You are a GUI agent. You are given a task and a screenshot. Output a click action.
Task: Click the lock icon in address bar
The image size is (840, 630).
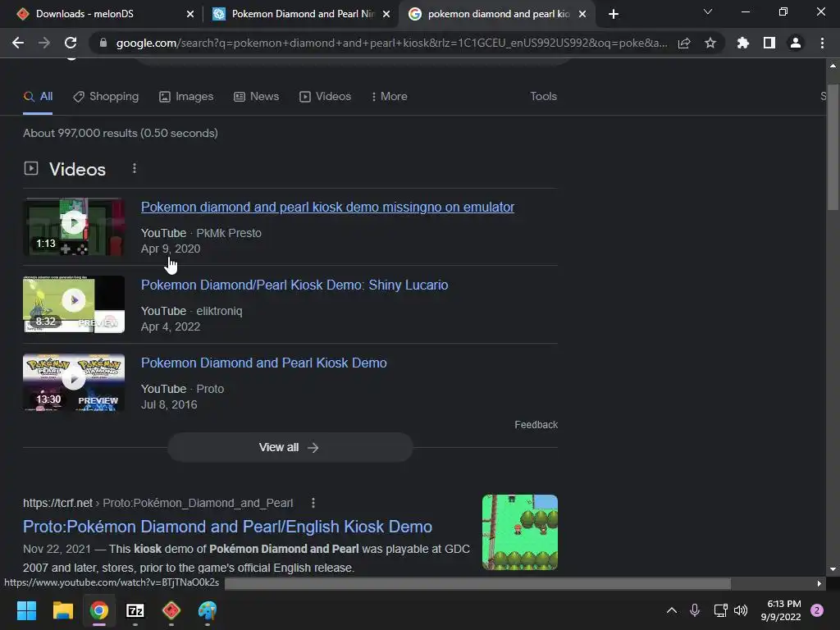click(x=103, y=43)
